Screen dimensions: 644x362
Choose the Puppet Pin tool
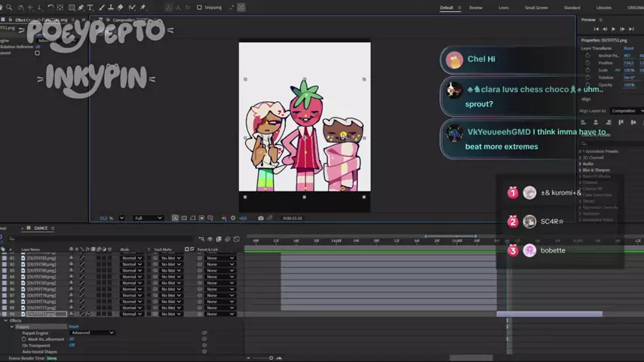[143, 8]
